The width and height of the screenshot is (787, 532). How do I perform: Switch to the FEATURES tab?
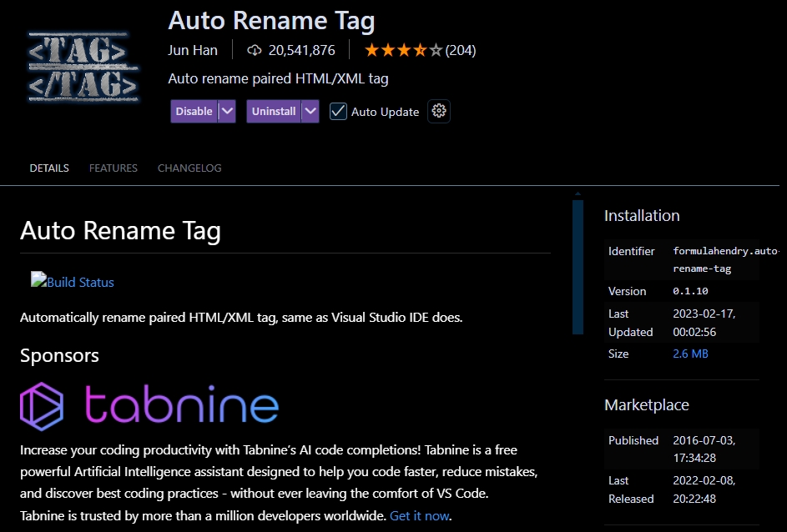[x=114, y=168]
